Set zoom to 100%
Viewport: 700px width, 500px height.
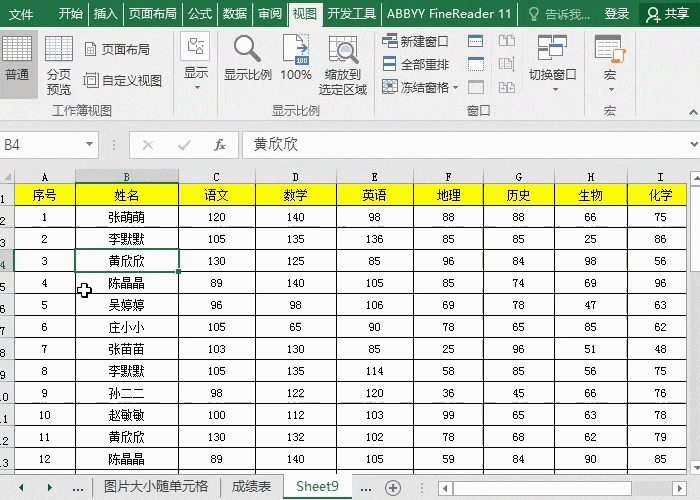tap(296, 60)
